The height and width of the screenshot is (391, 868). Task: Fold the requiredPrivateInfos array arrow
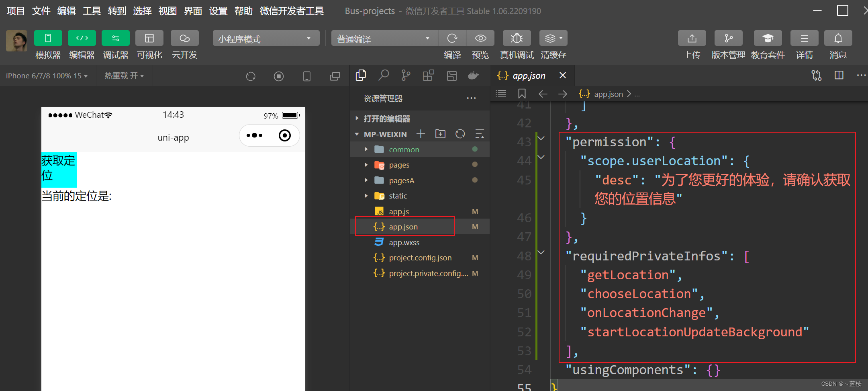[541, 252]
